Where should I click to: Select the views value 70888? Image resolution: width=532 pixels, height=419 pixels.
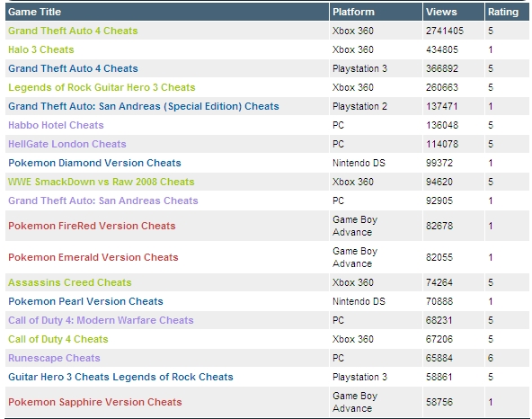coord(439,301)
